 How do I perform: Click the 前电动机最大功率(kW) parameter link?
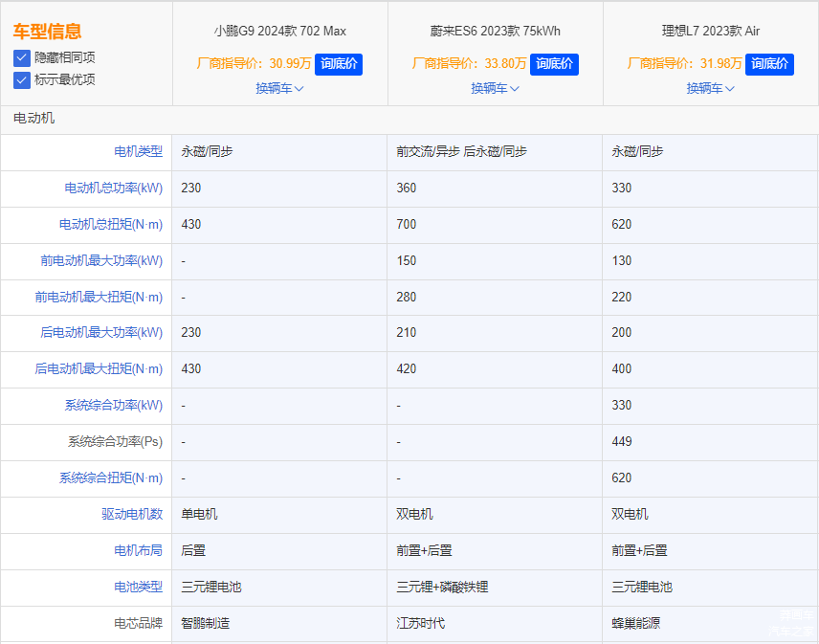pyautogui.click(x=101, y=260)
